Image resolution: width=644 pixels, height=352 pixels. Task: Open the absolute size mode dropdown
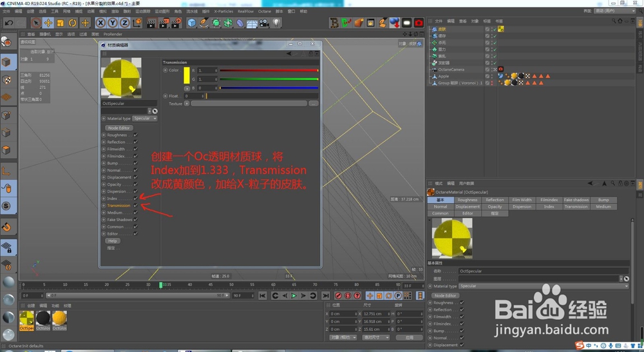pos(375,337)
